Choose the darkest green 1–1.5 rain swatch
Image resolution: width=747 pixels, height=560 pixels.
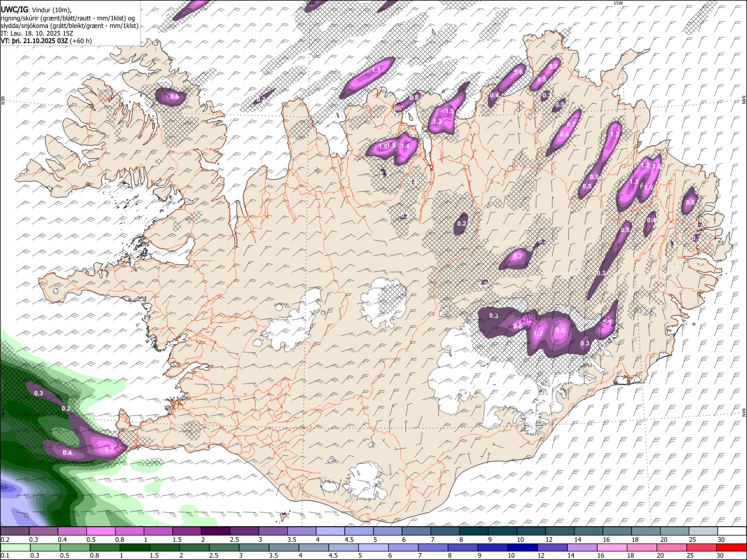point(134,547)
